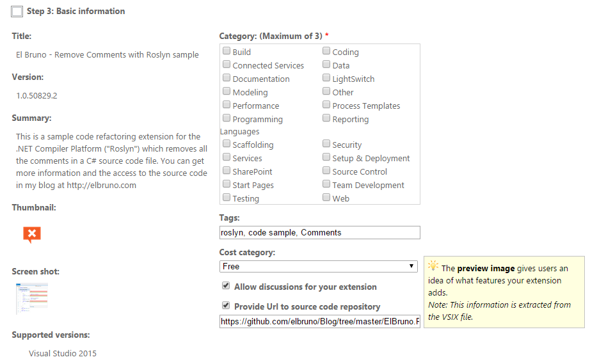Enable the Documentation category
The image size is (590, 364).
coord(227,78)
